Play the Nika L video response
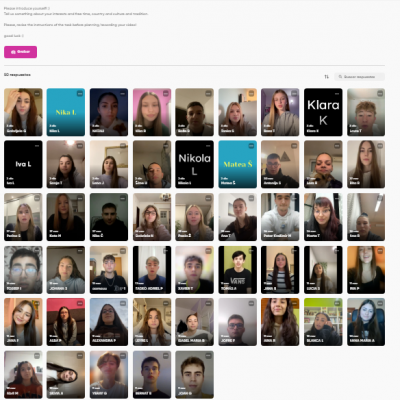The image size is (400, 400). [66, 112]
